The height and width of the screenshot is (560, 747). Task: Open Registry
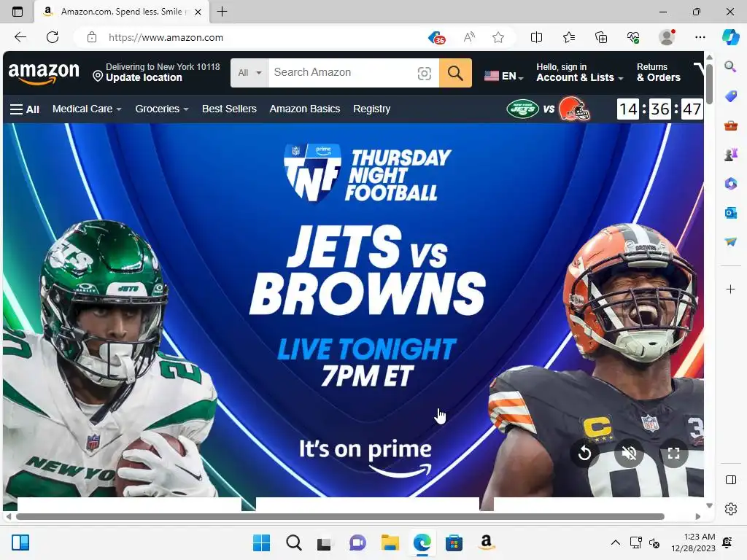coord(371,109)
